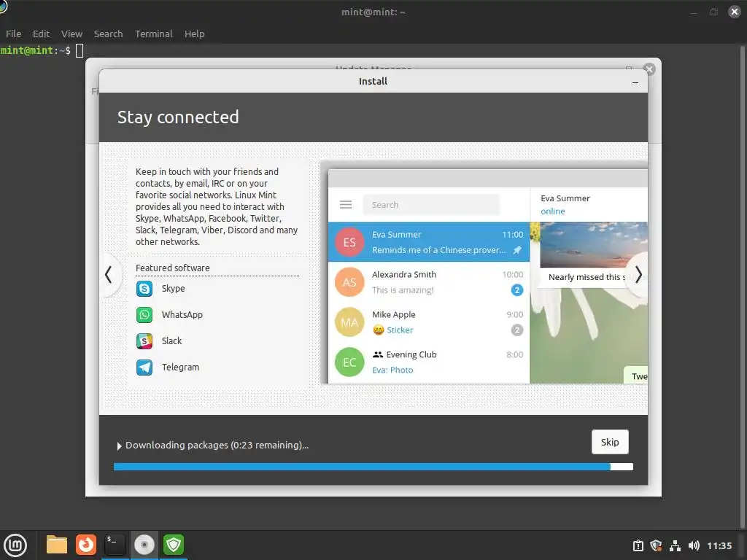Select the Eva Summer chat row
This screenshot has height=560, width=747.
429,242
